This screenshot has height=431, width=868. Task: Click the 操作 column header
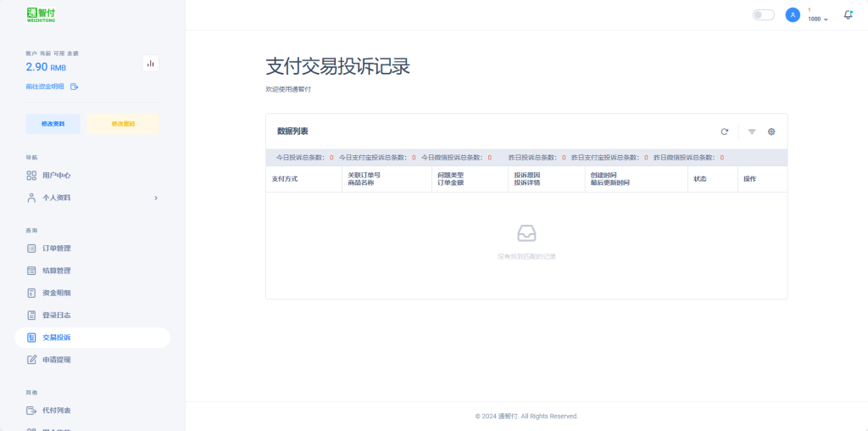(749, 179)
